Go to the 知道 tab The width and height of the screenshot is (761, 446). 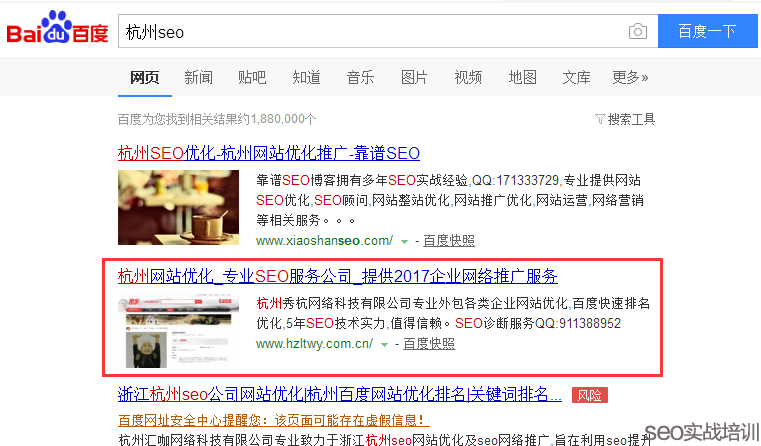[306, 77]
